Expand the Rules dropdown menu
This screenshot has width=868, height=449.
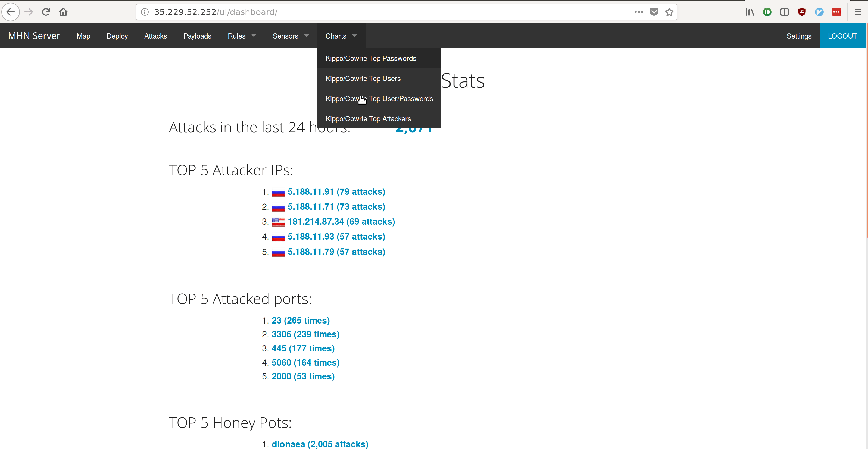coord(242,36)
